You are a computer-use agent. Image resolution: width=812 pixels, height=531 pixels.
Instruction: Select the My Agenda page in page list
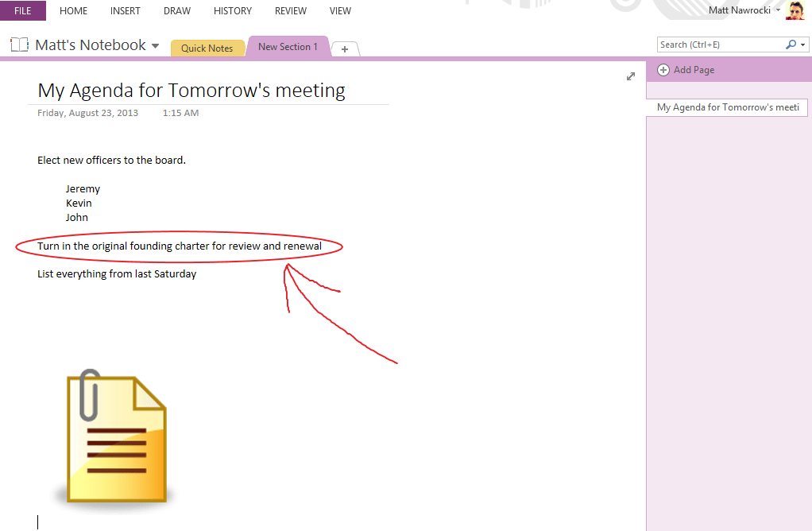tap(728, 107)
